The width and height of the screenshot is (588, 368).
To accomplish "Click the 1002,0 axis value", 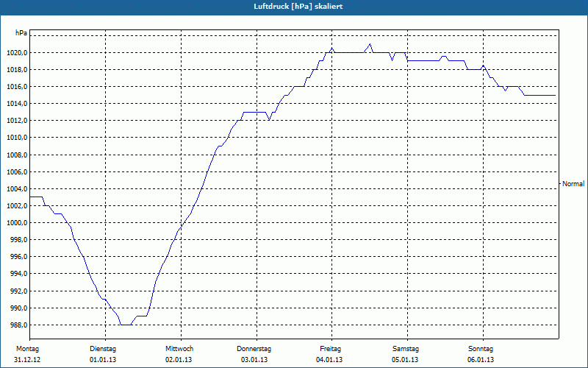I will point(17,206).
